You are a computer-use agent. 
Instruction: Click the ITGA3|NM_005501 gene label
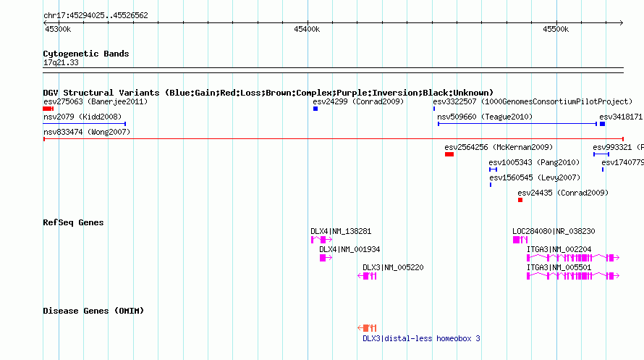[559, 267]
